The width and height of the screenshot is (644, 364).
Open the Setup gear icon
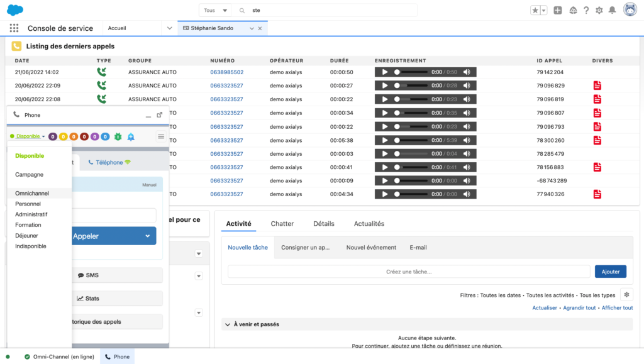(x=599, y=10)
